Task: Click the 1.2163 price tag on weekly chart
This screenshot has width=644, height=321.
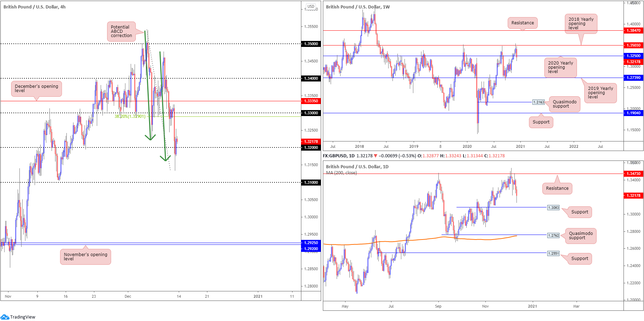Action: pos(539,102)
